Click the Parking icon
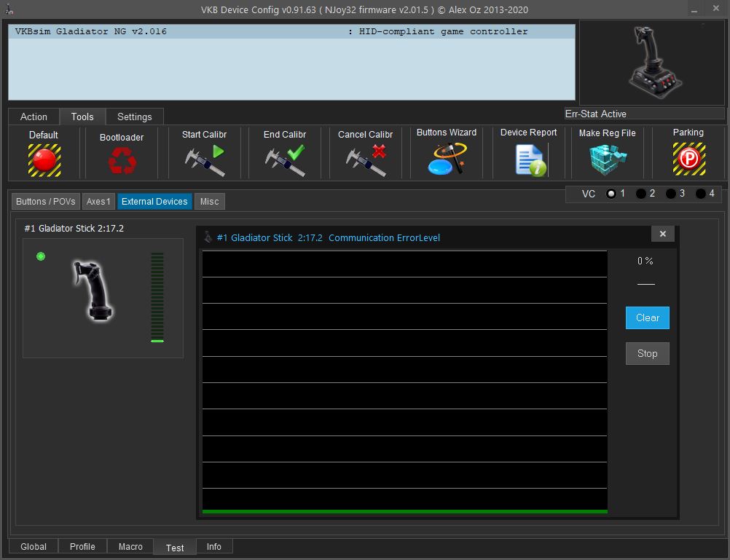 (689, 159)
